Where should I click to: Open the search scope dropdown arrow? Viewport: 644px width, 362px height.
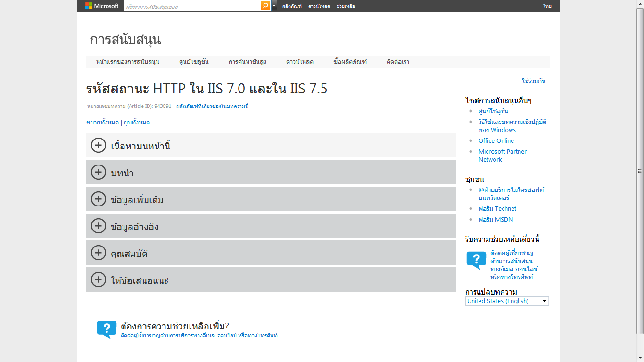[274, 6]
